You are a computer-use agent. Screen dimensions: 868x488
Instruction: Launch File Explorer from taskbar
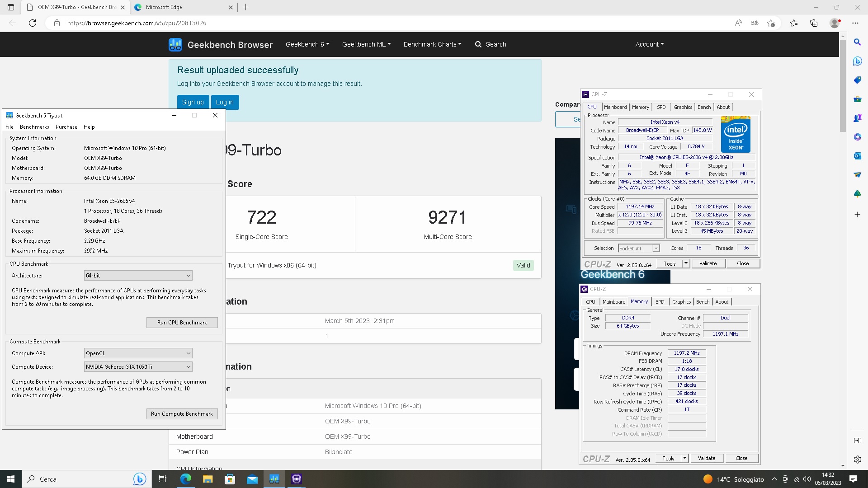(208, 479)
